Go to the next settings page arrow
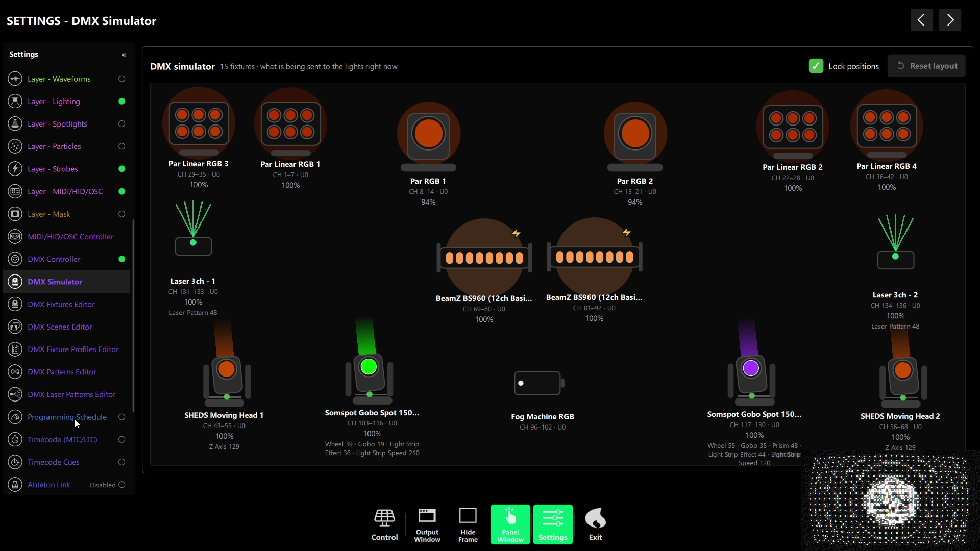980x551 pixels. point(950,20)
